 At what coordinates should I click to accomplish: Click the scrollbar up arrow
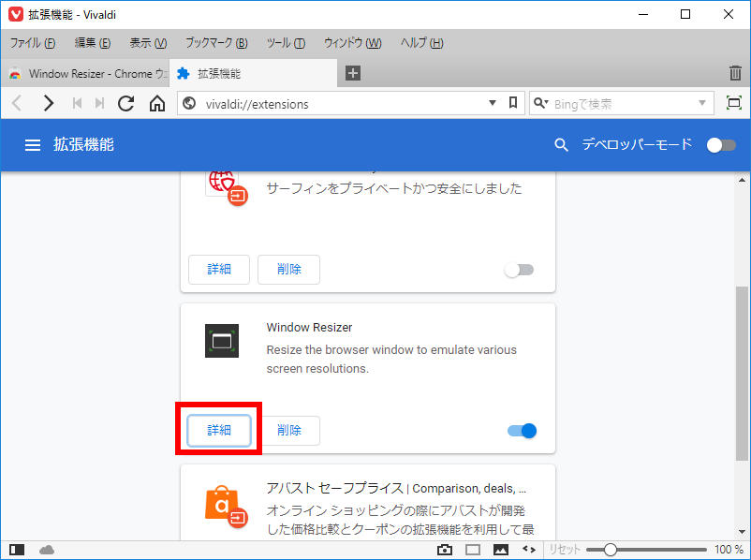pyautogui.click(x=742, y=180)
